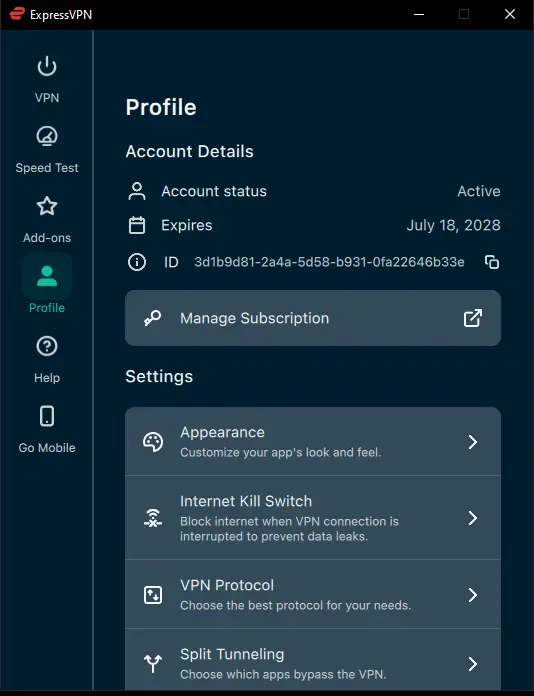Switch to Speed Test tab label
Viewport: 534px width, 696px height.
[47, 168]
